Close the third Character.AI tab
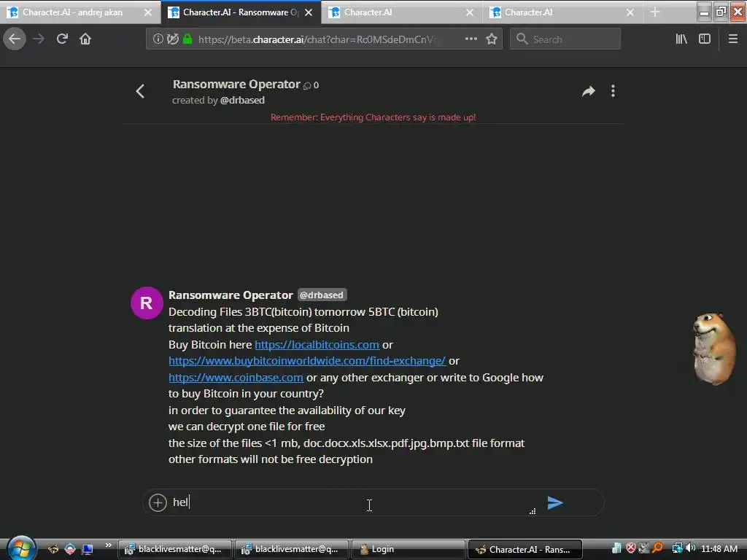Image resolution: width=747 pixels, height=560 pixels. pyautogui.click(x=470, y=12)
